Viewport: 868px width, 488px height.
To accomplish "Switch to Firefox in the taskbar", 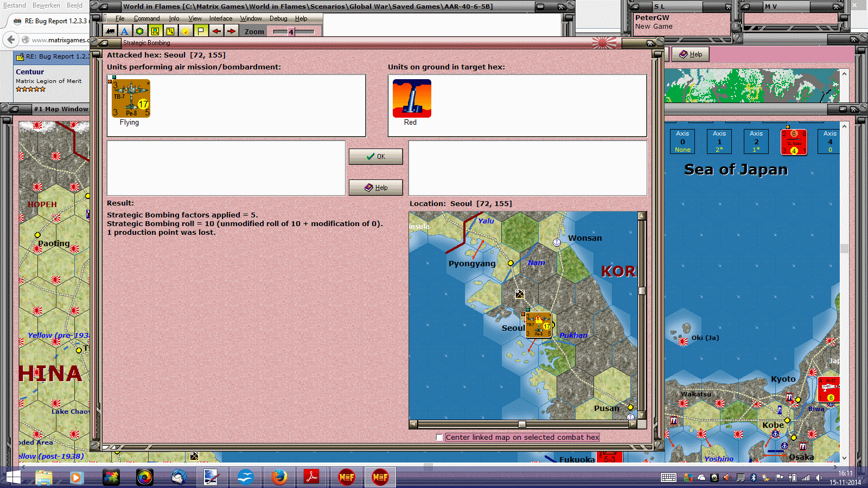I will tap(279, 477).
